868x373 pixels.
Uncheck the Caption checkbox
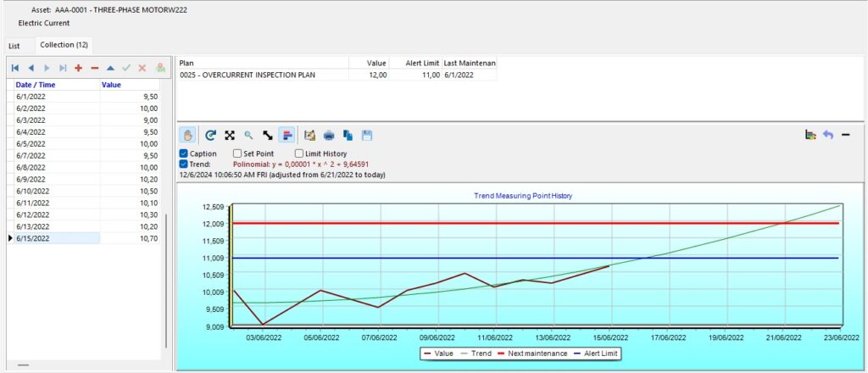coord(184,153)
